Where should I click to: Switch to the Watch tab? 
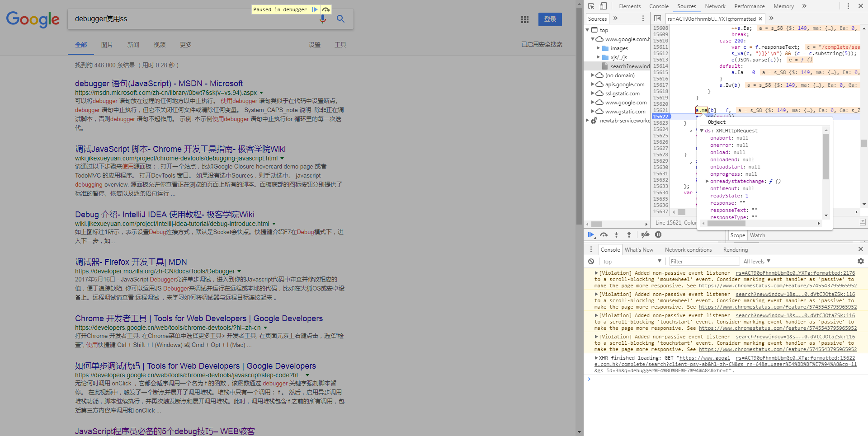(757, 235)
